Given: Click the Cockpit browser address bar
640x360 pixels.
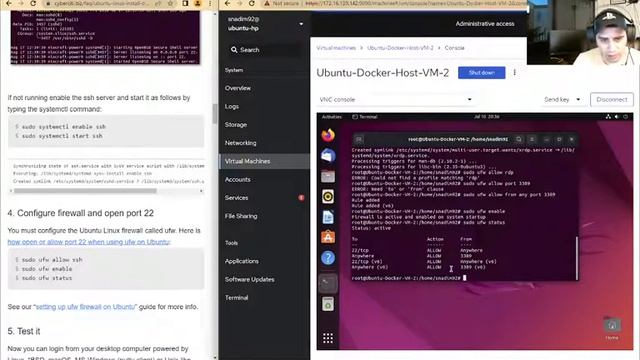Looking at the screenshot, I should coord(395,4).
